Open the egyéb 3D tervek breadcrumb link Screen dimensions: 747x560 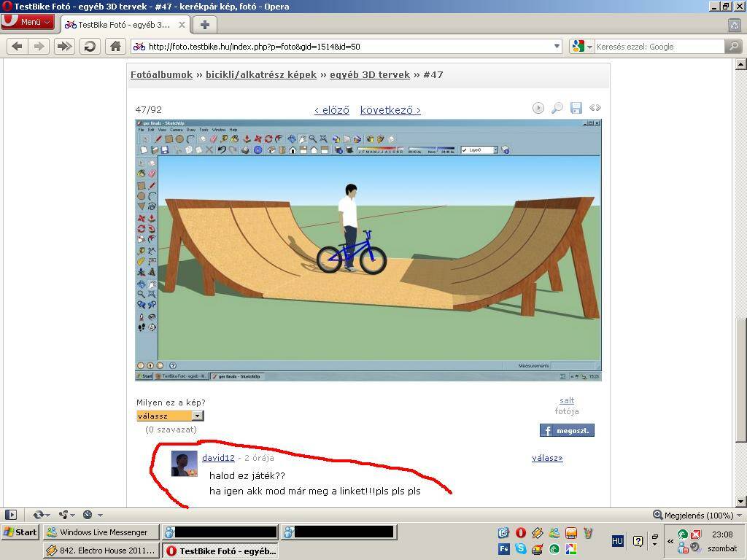370,75
